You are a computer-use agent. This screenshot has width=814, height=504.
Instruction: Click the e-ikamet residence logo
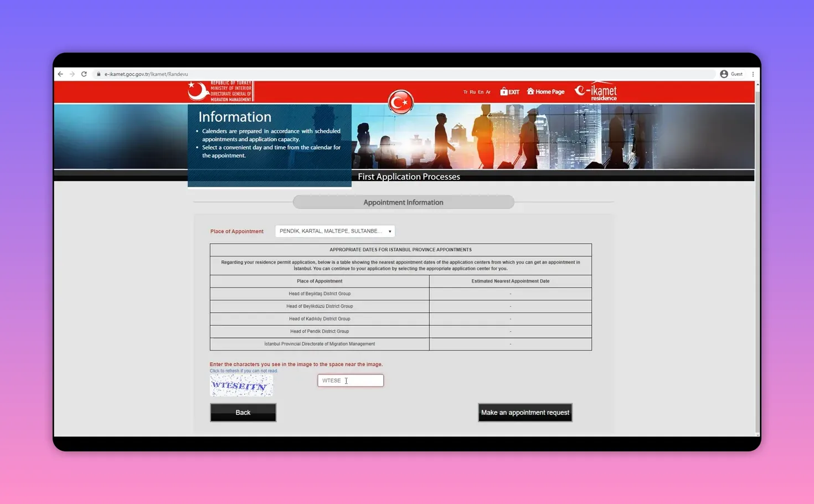pos(596,91)
